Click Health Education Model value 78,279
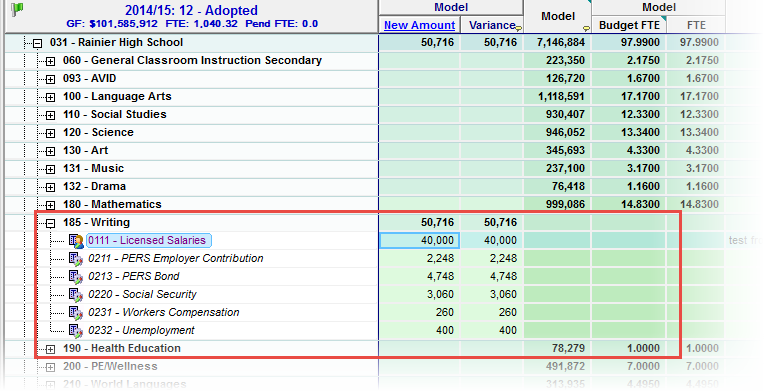 (557, 349)
